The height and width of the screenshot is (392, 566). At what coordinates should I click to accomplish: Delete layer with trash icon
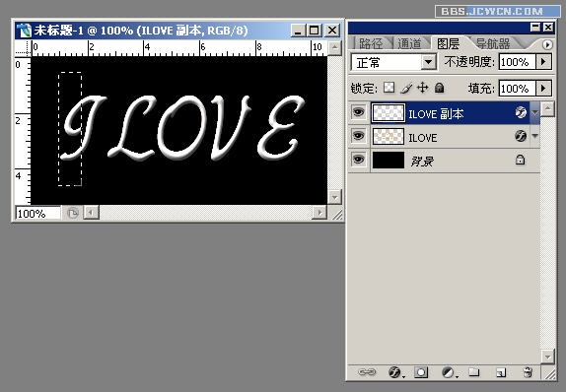528,371
